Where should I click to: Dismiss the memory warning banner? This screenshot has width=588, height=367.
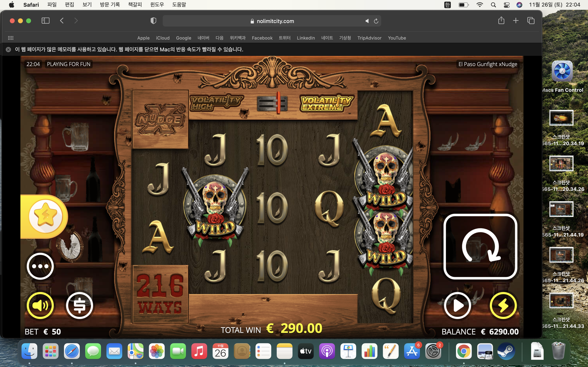8,50
